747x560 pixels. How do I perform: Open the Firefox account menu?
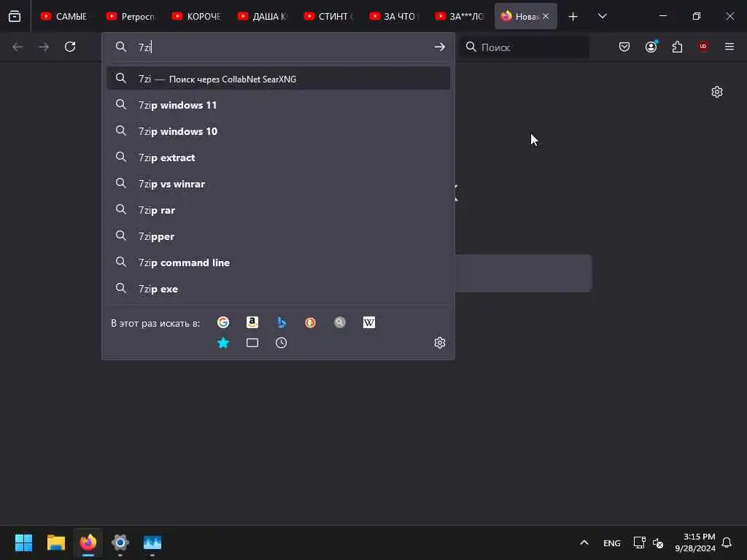pos(651,47)
